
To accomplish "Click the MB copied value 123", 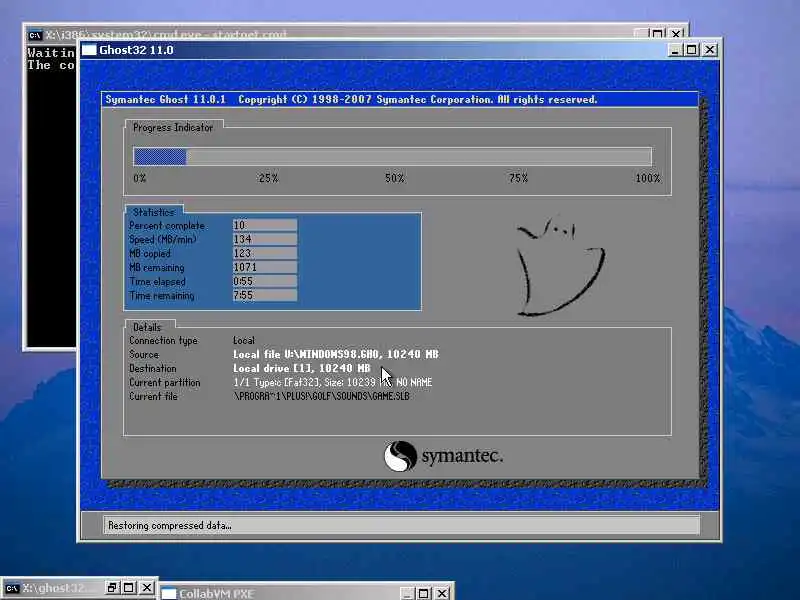I will point(265,253).
